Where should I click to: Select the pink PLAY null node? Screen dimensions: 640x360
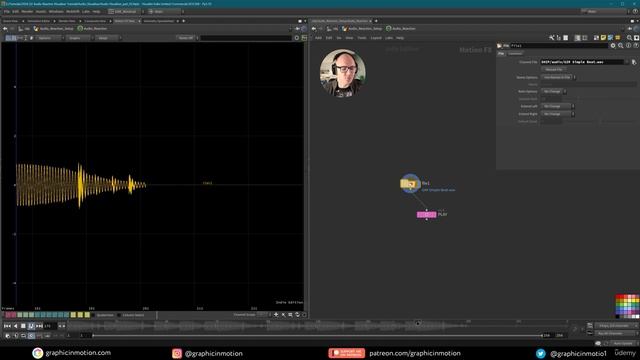[427, 214]
